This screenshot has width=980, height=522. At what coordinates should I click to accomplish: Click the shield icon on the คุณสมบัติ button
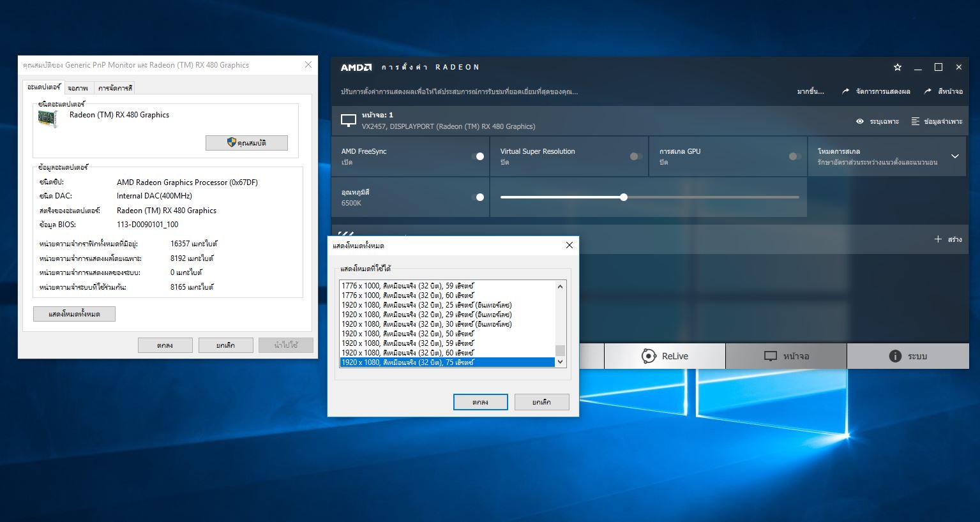point(232,142)
